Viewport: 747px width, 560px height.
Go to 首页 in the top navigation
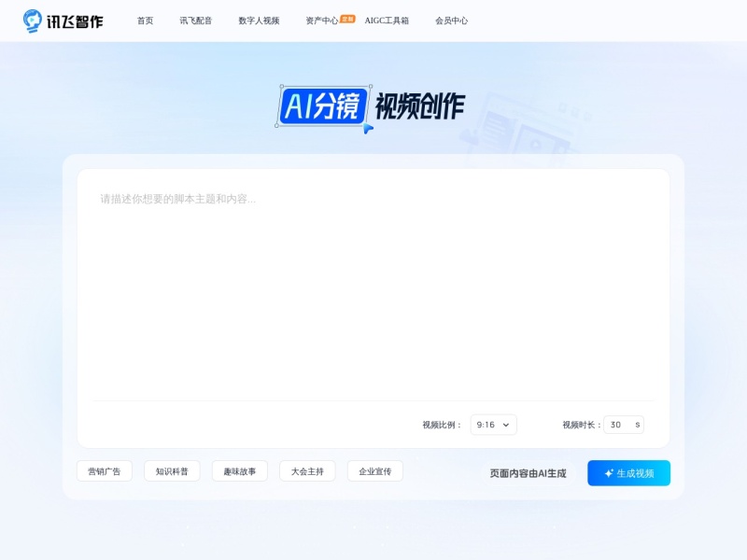[145, 21]
